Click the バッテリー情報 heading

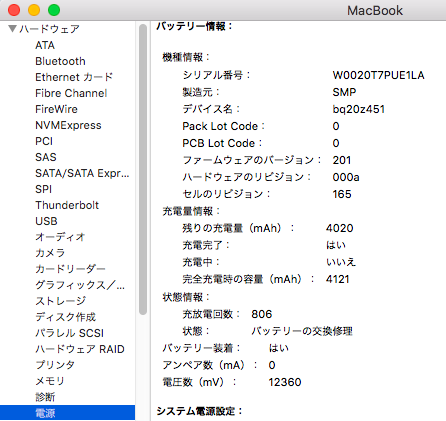pos(195,26)
